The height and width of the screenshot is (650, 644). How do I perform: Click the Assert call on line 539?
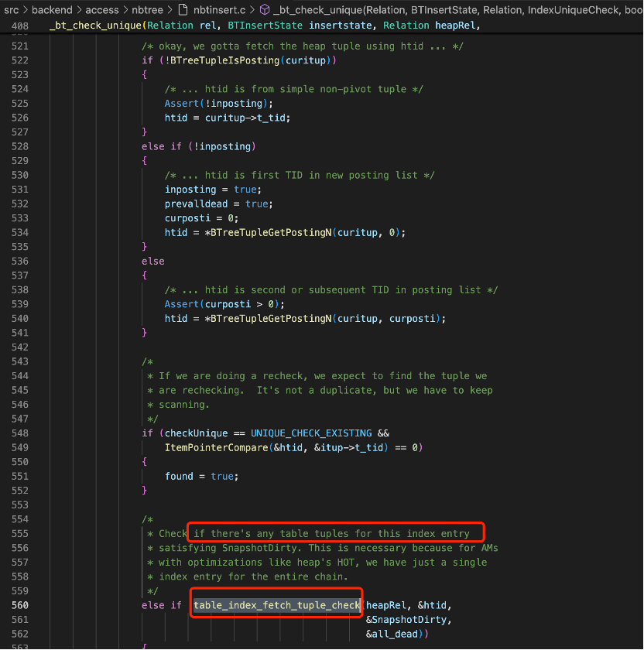(x=182, y=304)
